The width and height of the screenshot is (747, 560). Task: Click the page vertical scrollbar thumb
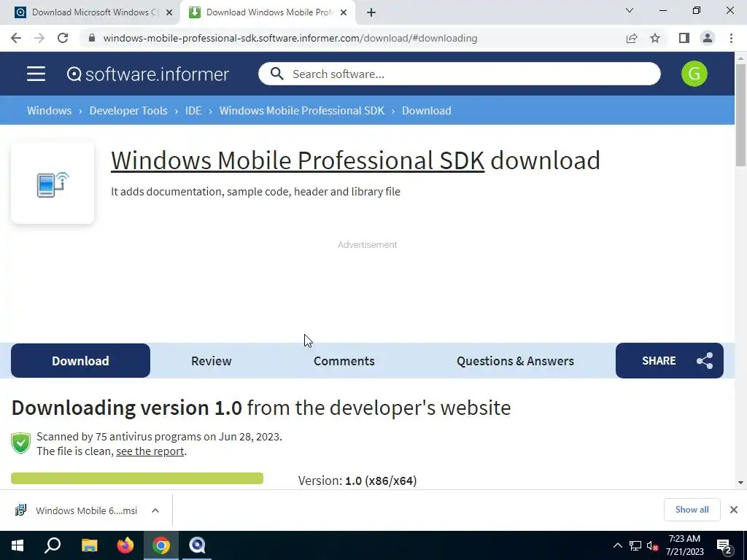click(x=740, y=114)
